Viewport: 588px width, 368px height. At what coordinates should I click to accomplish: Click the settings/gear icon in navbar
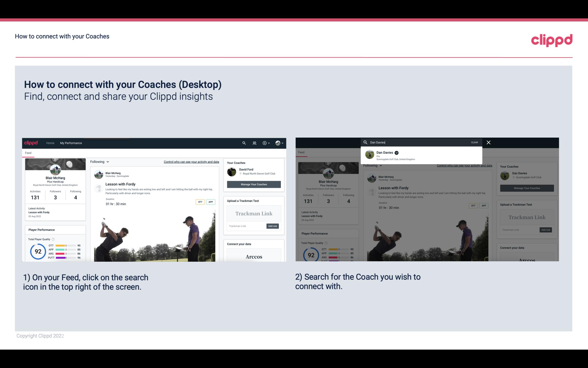265,143
